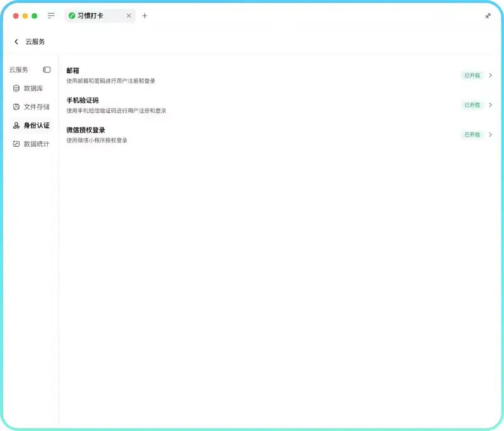Click the 文件存储 storage icon
This screenshot has height=431, width=504.
coord(16,106)
